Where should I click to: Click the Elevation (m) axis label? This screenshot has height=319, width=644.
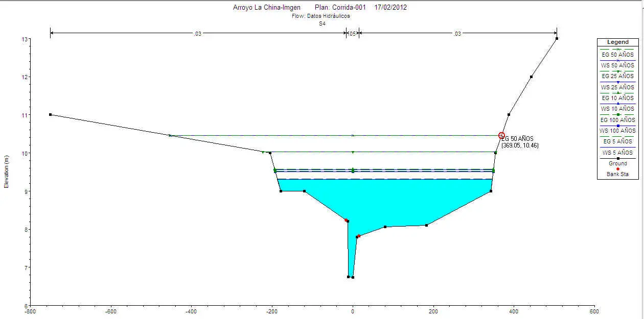pyautogui.click(x=7, y=165)
